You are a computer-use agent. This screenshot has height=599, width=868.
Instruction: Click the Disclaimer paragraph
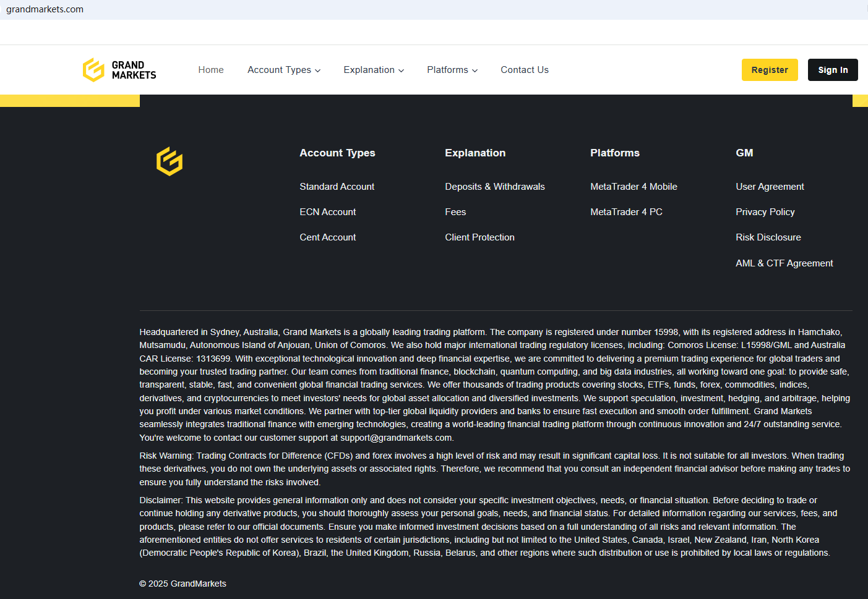pos(489,527)
